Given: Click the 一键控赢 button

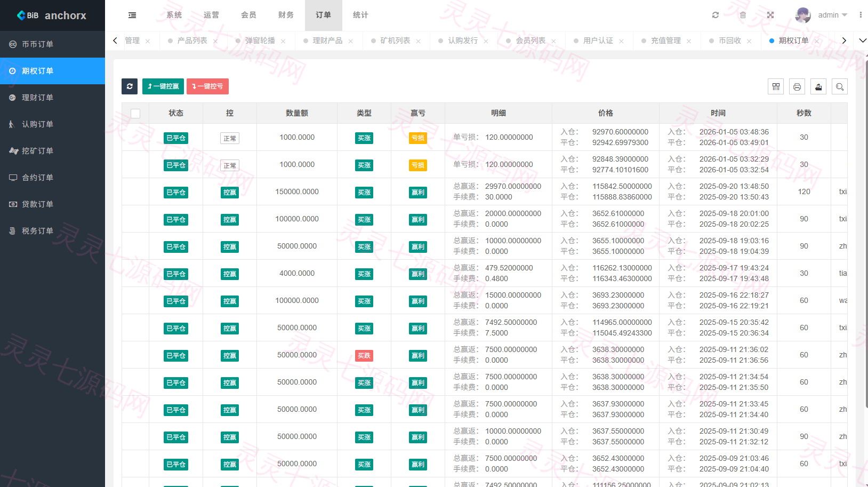Looking at the screenshot, I should click(x=163, y=86).
